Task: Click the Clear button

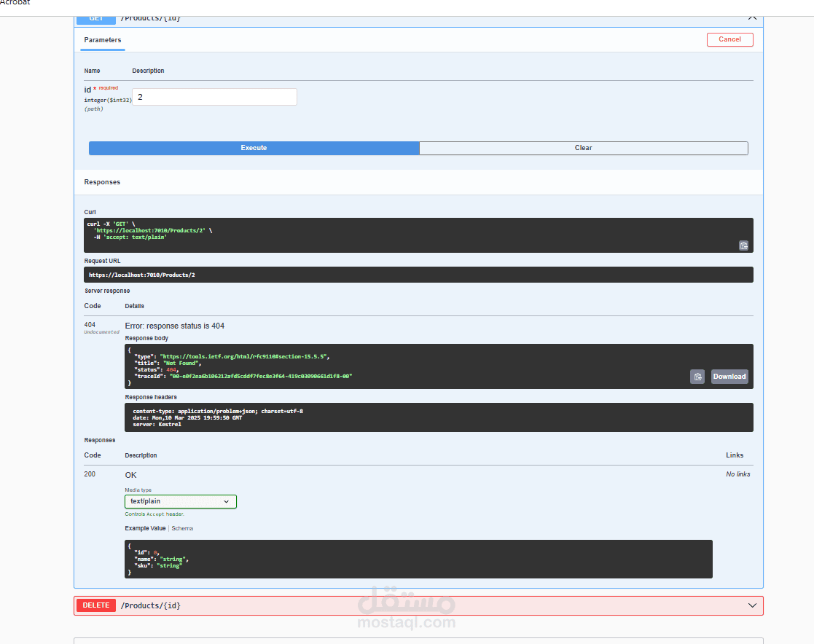Action: [584, 148]
